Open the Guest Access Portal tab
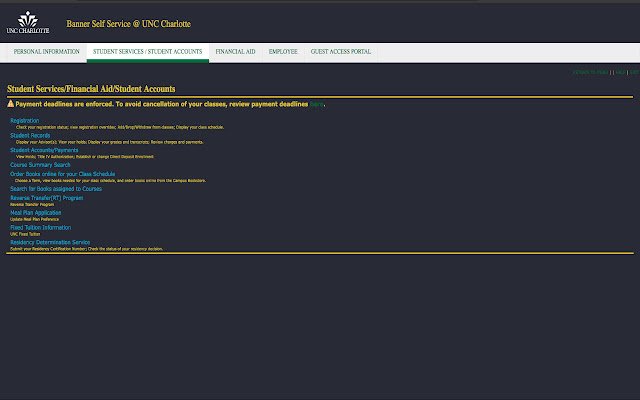 pyautogui.click(x=341, y=52)
